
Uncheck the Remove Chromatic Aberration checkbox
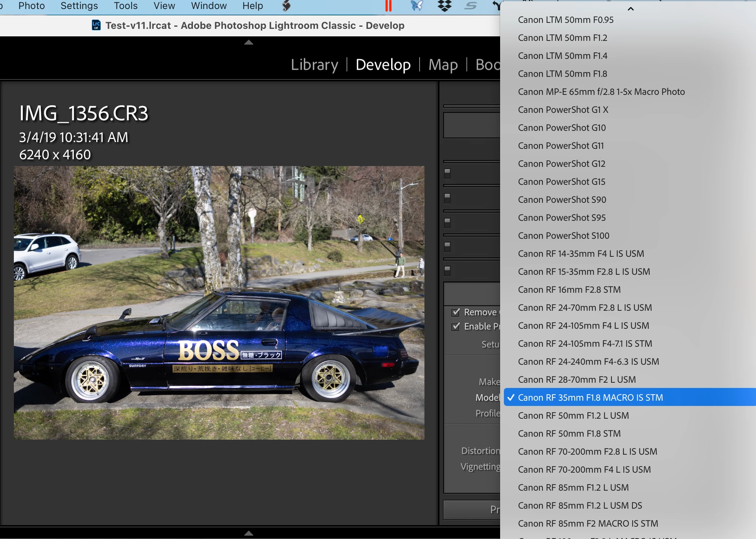coord(456,312)
